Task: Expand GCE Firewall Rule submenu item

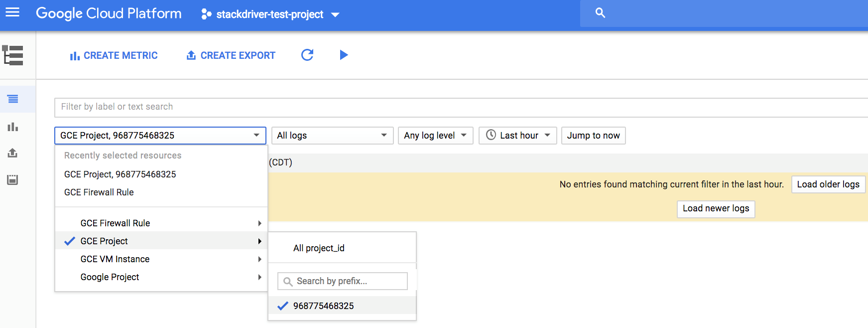Action: (161, 223)
